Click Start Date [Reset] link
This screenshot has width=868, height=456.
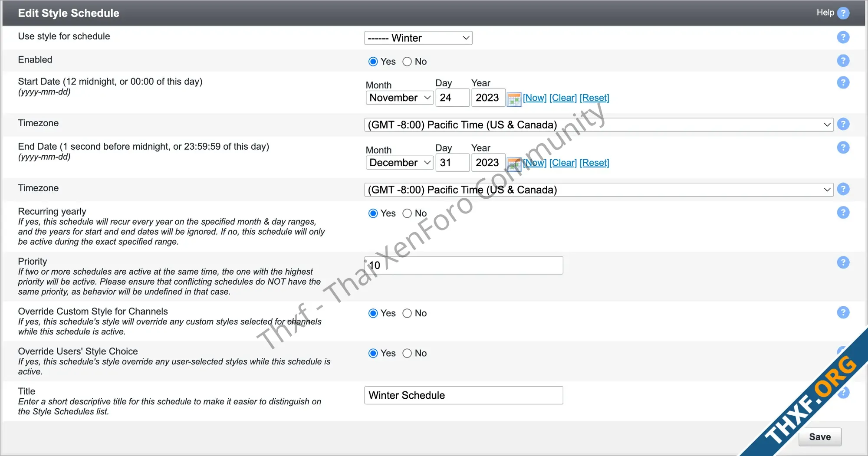click(x=594, y=98)
